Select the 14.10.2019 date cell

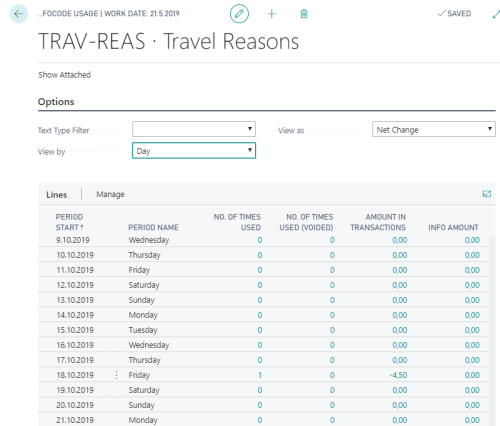75,315
